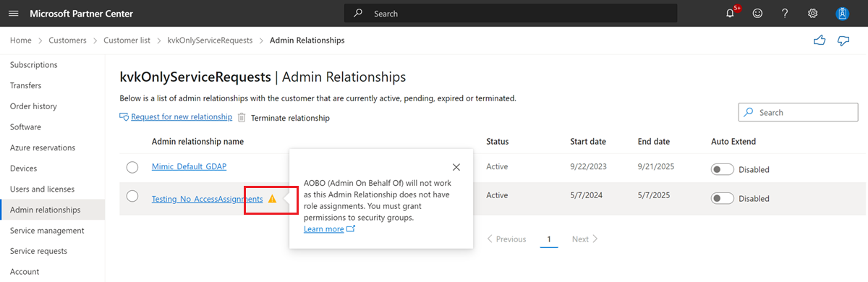Open the settings gear icon
The height and width of the screenshot is (282, 868).
tap(812, 14)
